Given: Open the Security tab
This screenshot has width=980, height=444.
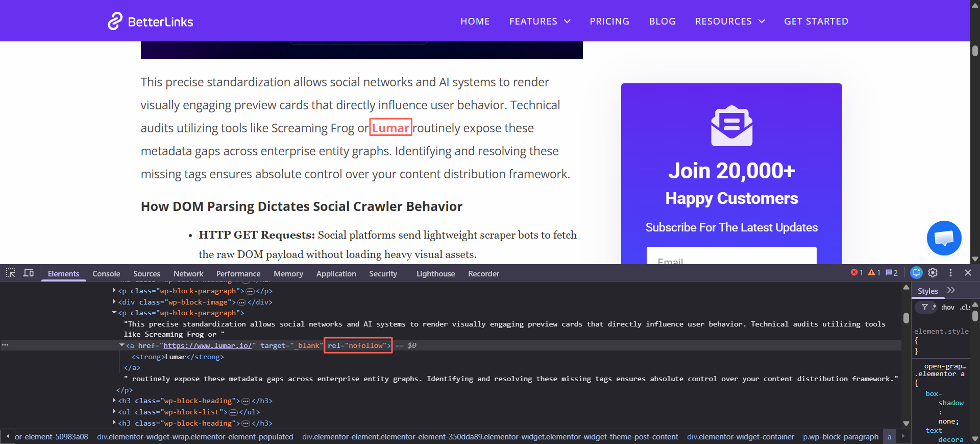Looking at the screenshot, I should click(383, 274).
